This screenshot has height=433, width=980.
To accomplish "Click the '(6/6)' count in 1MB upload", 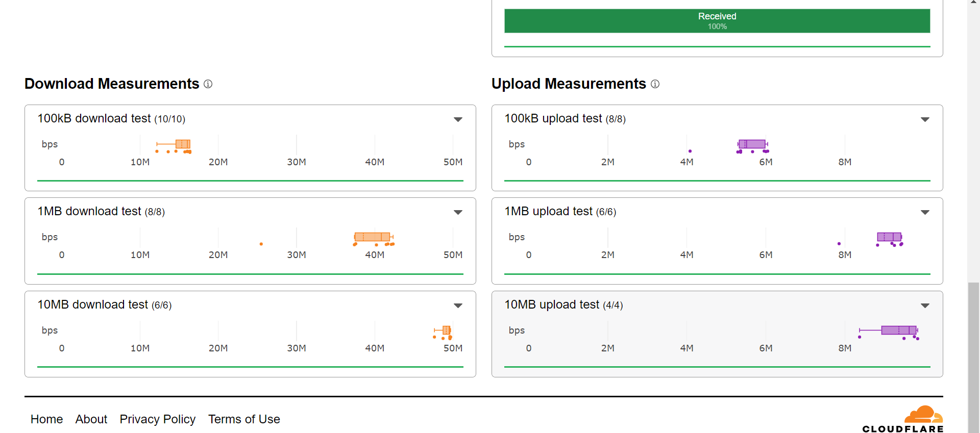I will (606, 212).
